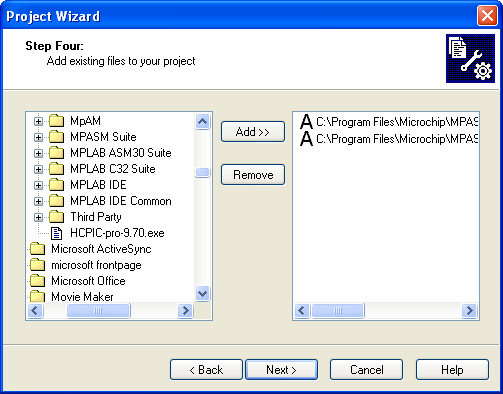This screenshot has height=394, width=503.
Task: Proceed with the Next > button
Action: click(281, 370)
